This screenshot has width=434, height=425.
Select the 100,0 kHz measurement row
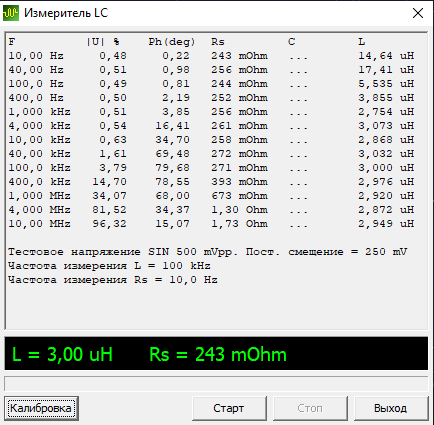(211, 168)
